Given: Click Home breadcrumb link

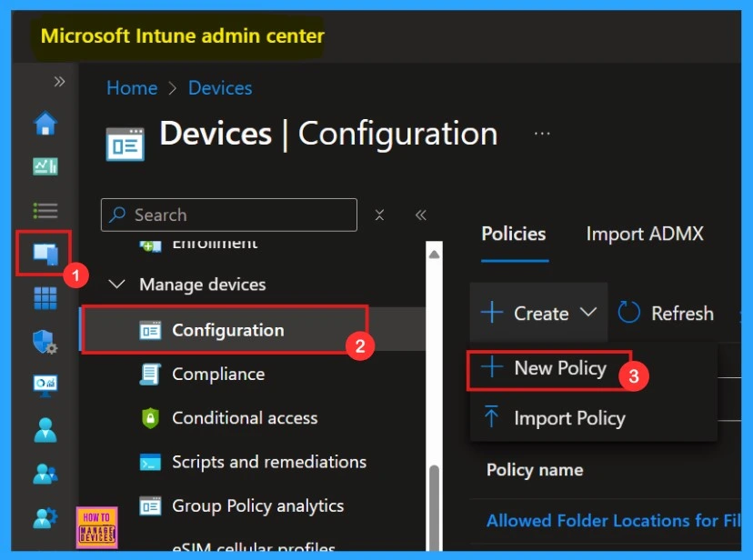Looking at the screenshot, I should (132, 88).
